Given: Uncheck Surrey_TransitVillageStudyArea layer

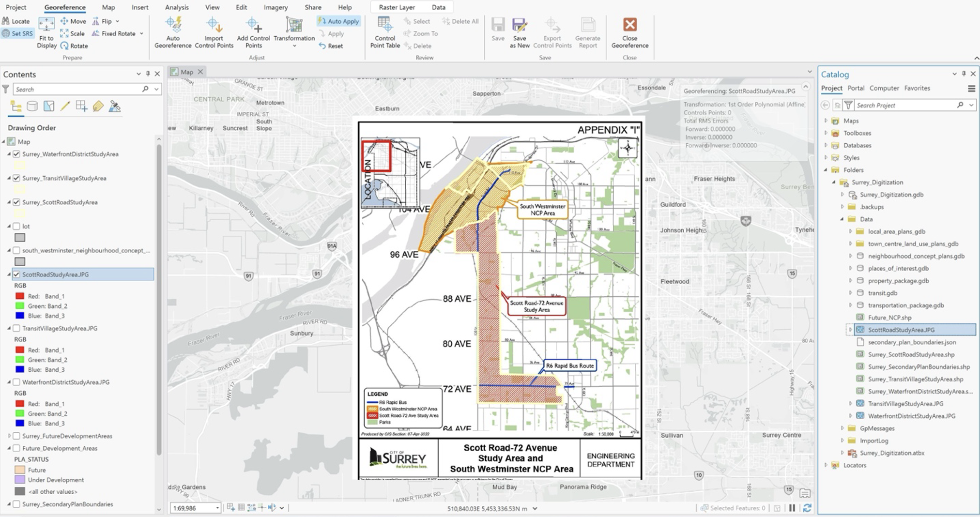Looking at the screenshot, I should pos(16,178).
